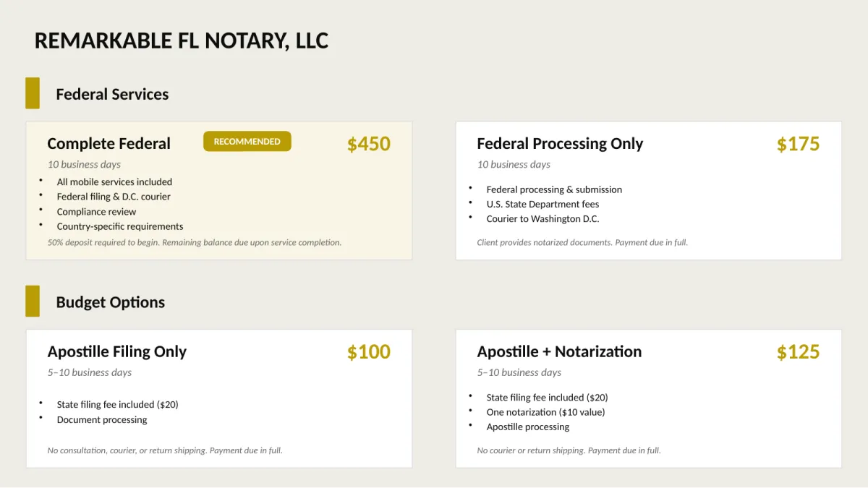The width and height of the screenshot is (868, 488).
Task: Click the $175 price label
Action: [x=799, y=144]
